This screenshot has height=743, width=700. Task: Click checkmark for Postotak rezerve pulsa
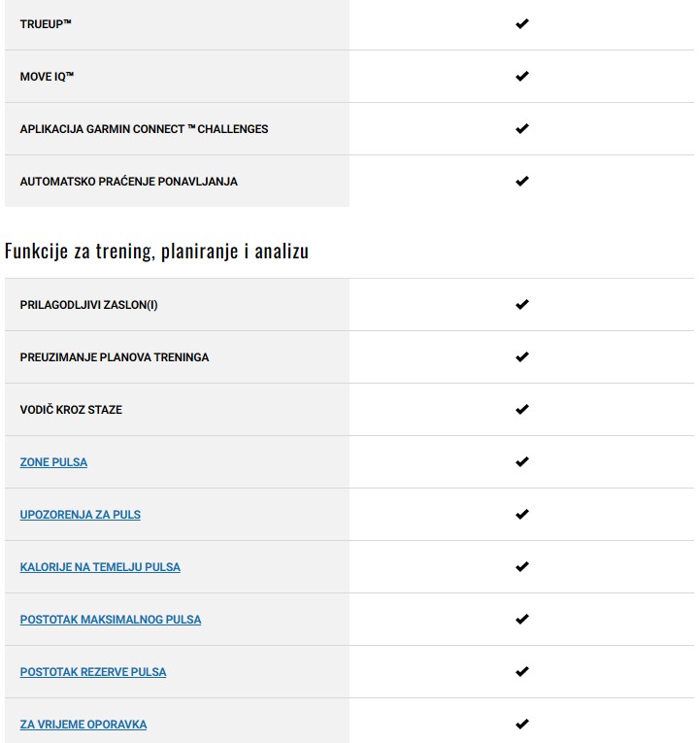[x=522, y=672]
